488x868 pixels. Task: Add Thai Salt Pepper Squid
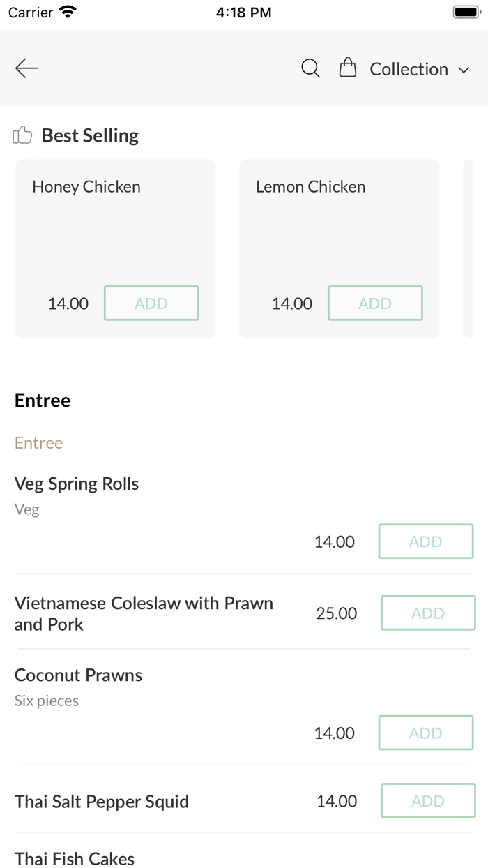[427, 801]
